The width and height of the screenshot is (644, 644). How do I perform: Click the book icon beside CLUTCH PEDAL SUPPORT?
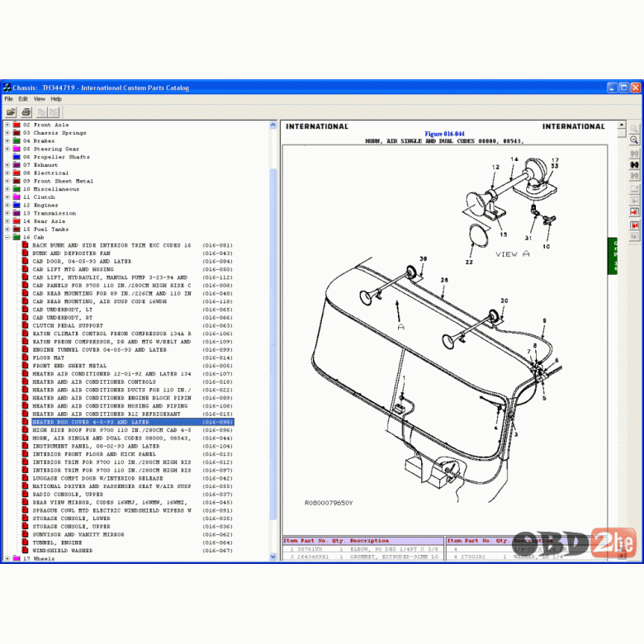coord(25,325)
